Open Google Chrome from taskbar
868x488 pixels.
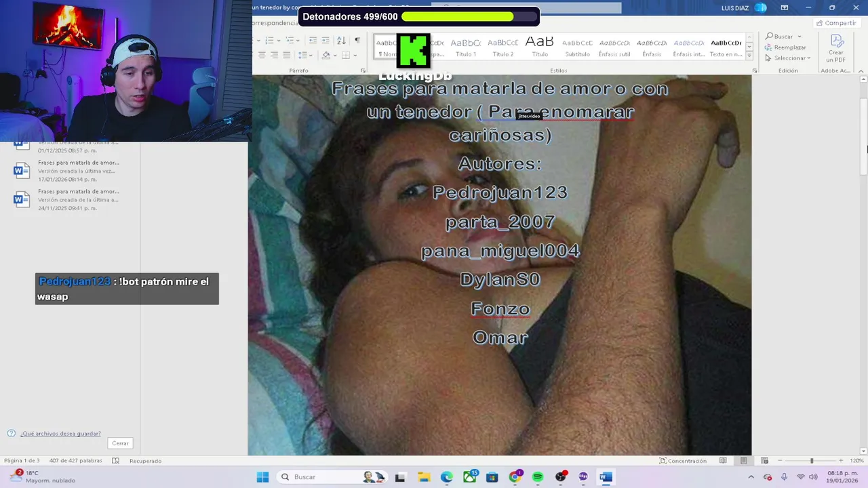tap(515, 477)
